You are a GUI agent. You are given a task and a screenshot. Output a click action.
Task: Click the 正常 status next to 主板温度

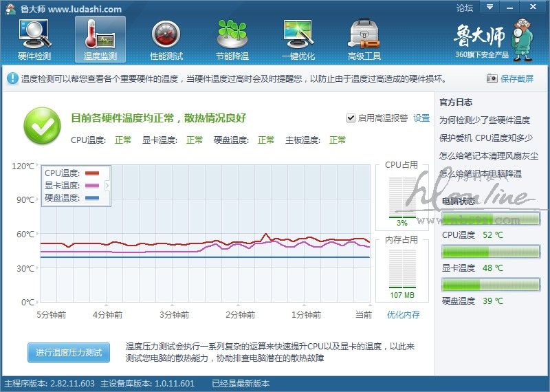pos(338,140)
